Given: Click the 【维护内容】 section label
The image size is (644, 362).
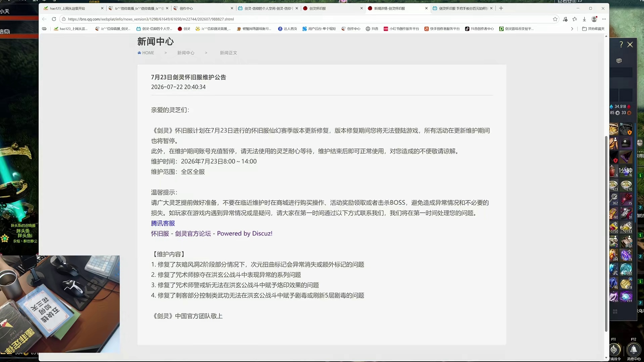Looking at the screenshot, I should (x=169, y=254).
